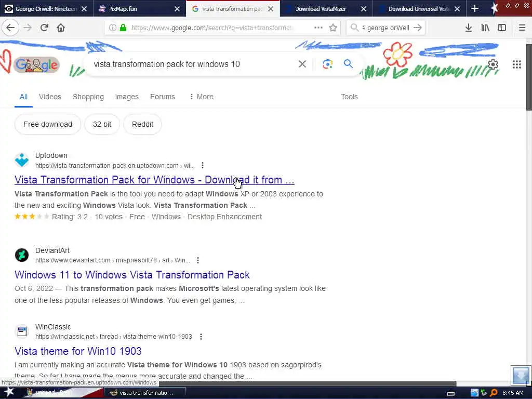Click the orange magnifier tray icon
532x399 pixels.
coord(494,393)
